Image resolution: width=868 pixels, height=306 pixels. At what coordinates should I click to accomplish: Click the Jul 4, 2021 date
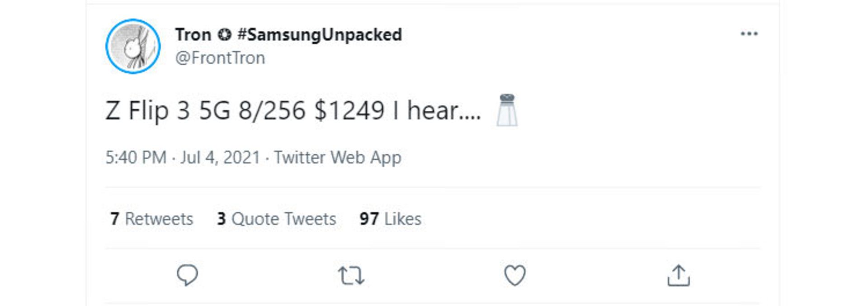click(x=221, y=158)
